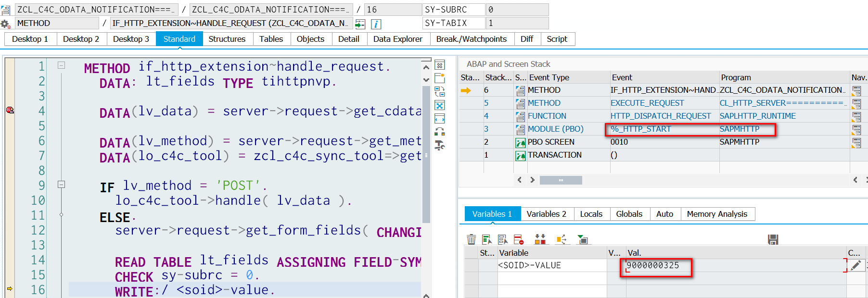Image resolution: width=868 pixels, height=298 pixels.
Task: Open the Structures tab
Action: click(227, 39)
